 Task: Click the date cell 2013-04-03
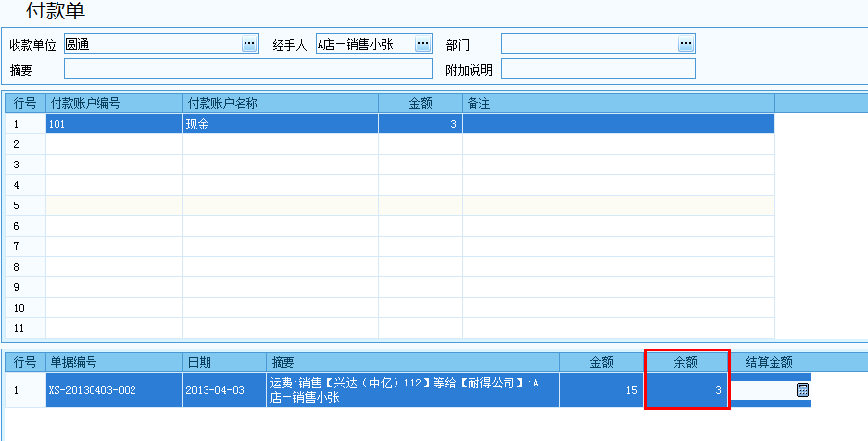223,390
